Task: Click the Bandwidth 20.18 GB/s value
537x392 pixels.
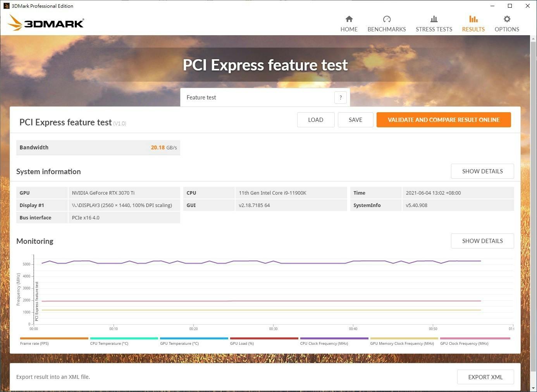Action: click(x=164, y=147)
